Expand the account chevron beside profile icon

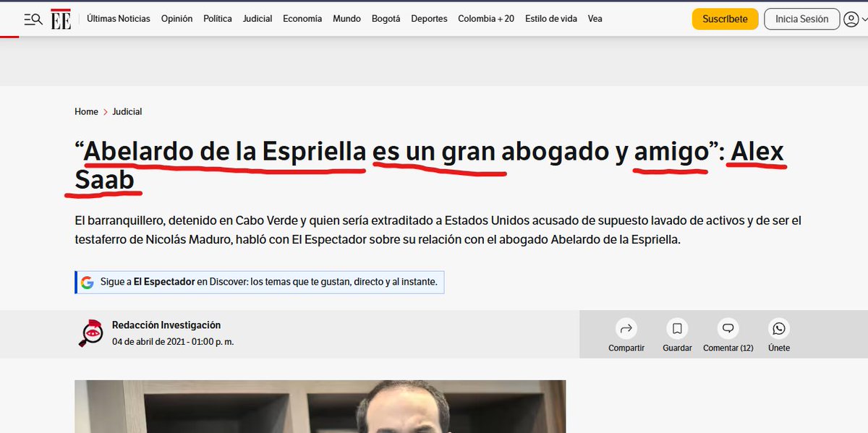click(864, 19)
